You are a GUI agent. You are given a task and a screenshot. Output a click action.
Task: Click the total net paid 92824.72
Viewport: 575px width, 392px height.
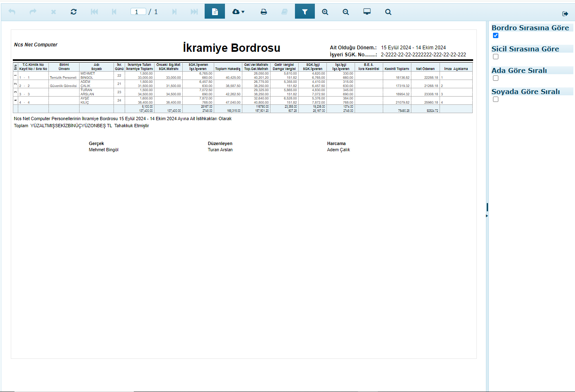click(x=432, y=111)
